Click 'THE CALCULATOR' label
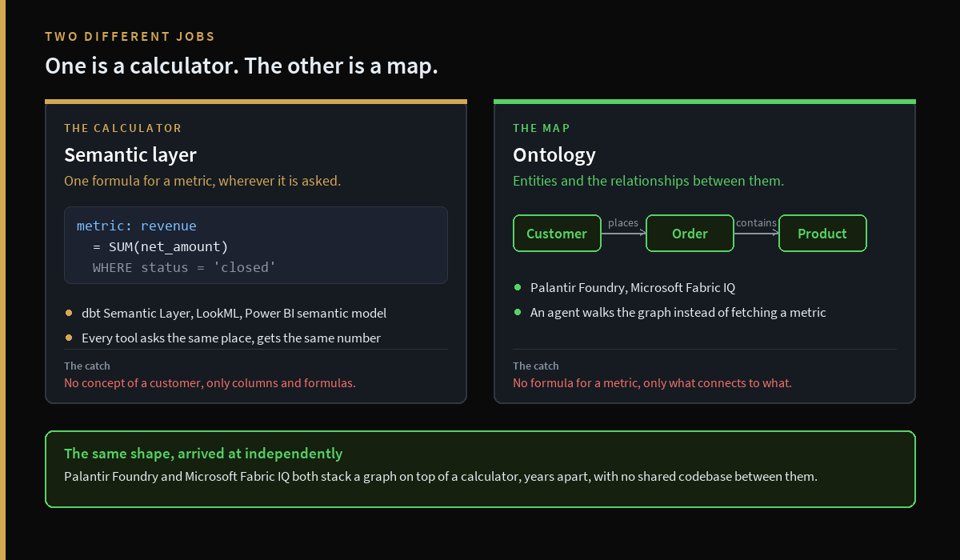 tap(123, 128)
